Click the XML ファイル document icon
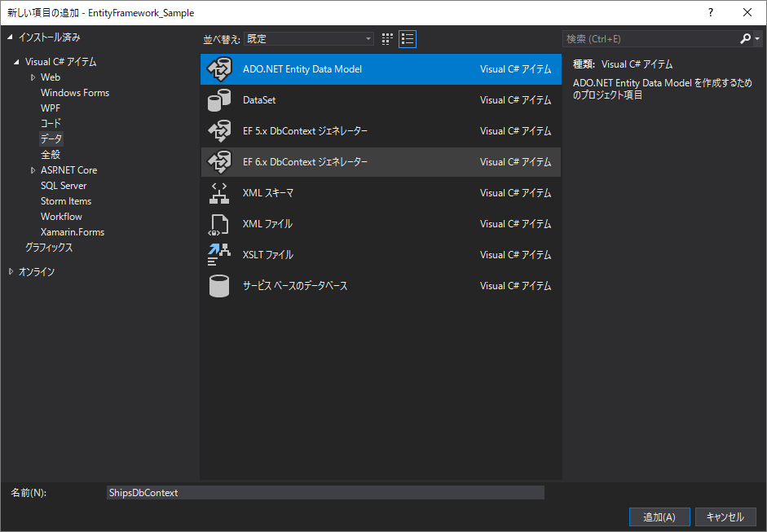767x532 pixels. pos(218,224)
